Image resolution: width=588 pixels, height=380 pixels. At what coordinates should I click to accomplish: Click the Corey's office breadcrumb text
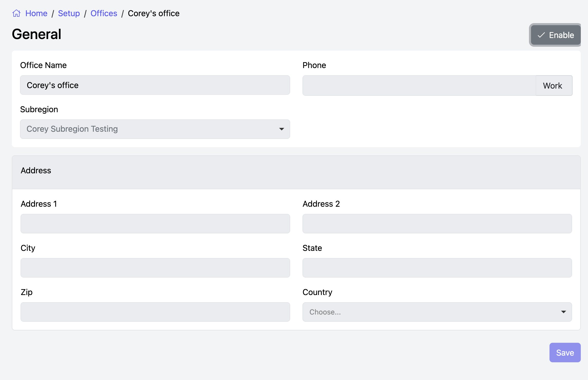coord(154,13)
